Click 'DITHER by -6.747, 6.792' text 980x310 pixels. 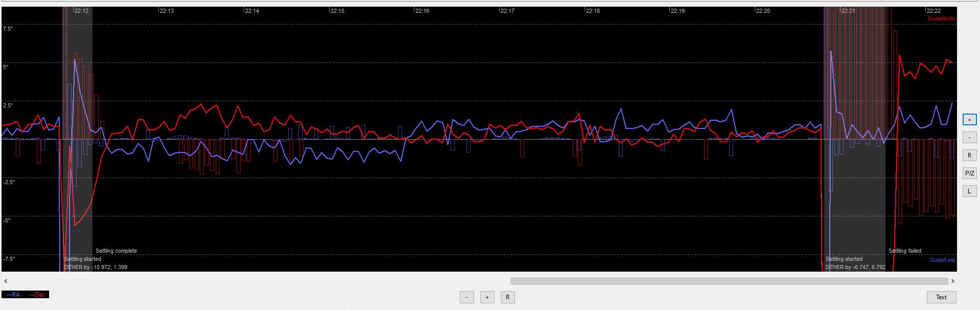[856, 268]
